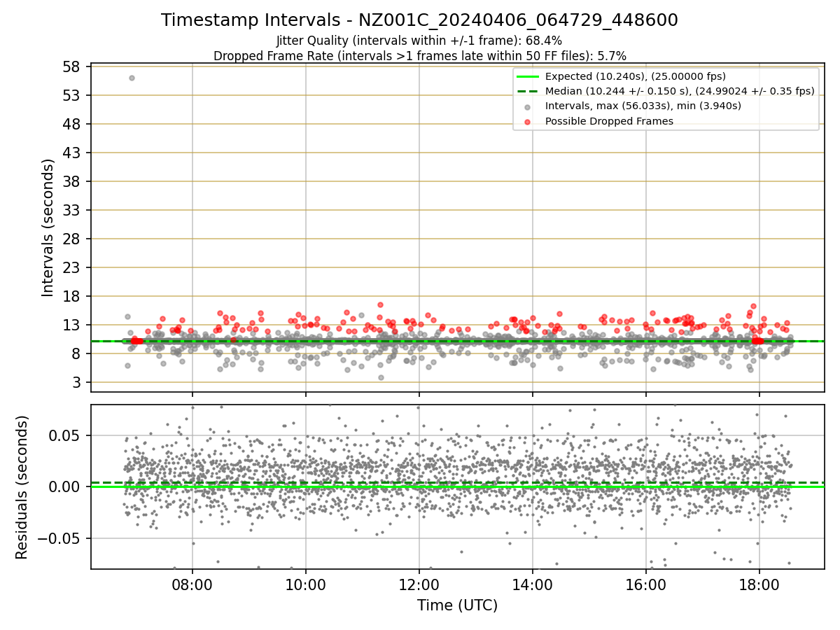Click the plot title "Timestamp Intervals - NZ001C_20240406_064729_448600"
This screenshot has height=630, width=840.
419,20
